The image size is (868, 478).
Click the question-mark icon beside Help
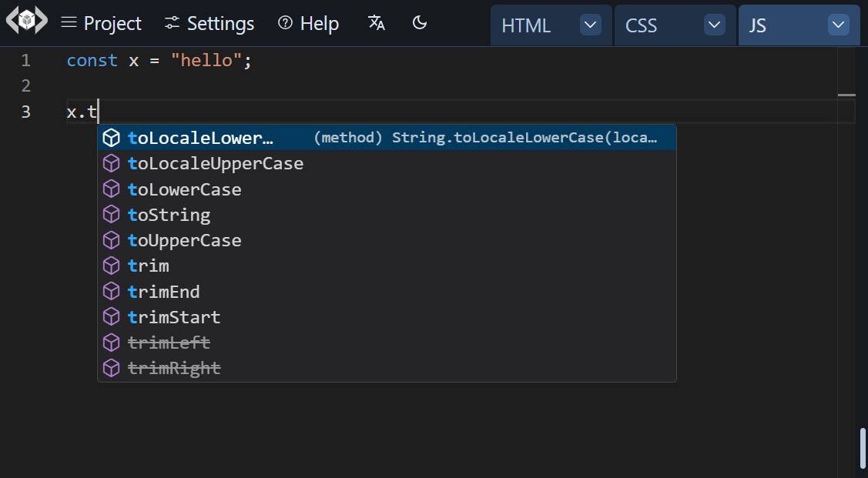[x=284, y=23]
